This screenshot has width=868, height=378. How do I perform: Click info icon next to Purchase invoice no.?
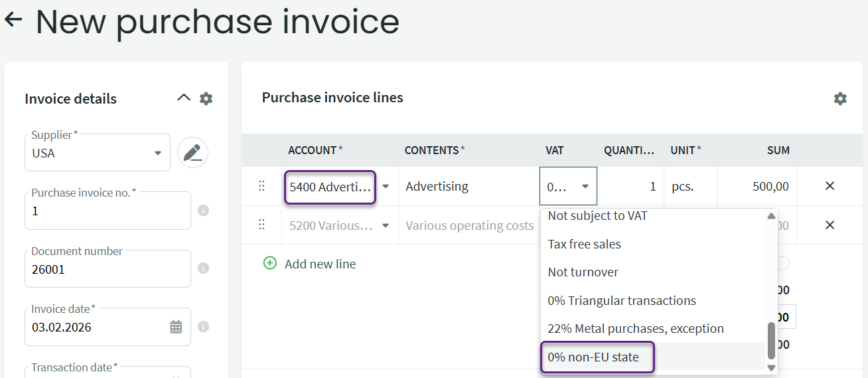click(x=204, y=211)
